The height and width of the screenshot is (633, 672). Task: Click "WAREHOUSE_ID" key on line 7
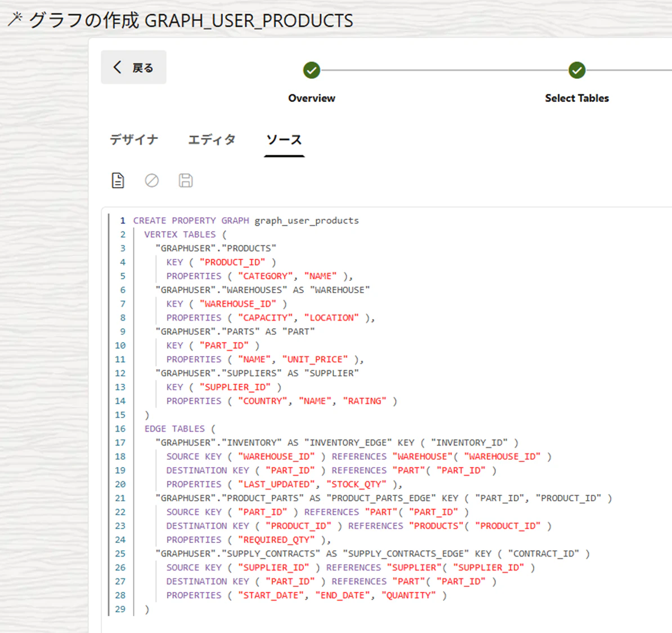tap(238, 304)
